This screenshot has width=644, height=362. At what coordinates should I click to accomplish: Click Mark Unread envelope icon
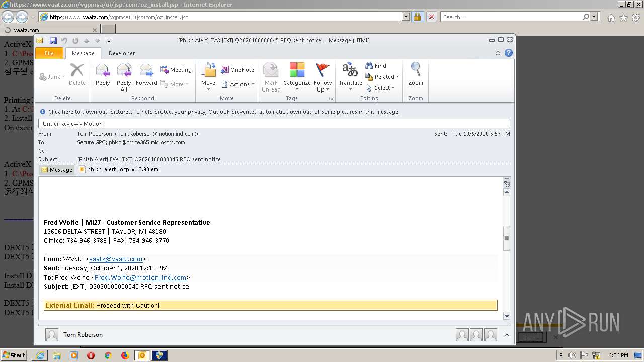(x=271, y=77)
